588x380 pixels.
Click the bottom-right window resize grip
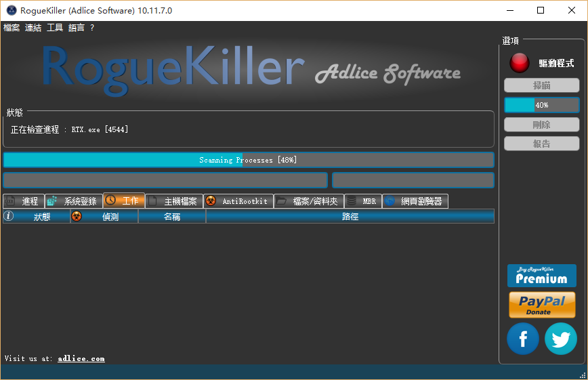583,375
